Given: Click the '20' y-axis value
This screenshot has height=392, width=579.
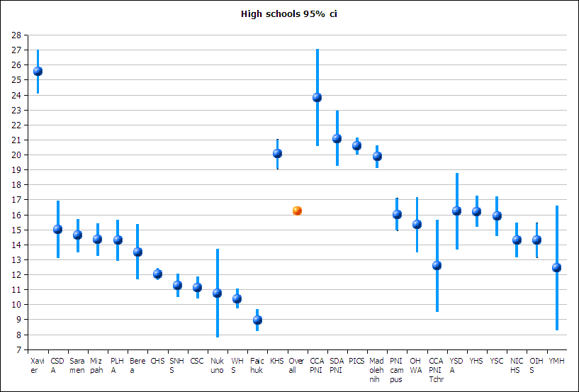Looking at the screenshot, I should click(x=16, y=155).
